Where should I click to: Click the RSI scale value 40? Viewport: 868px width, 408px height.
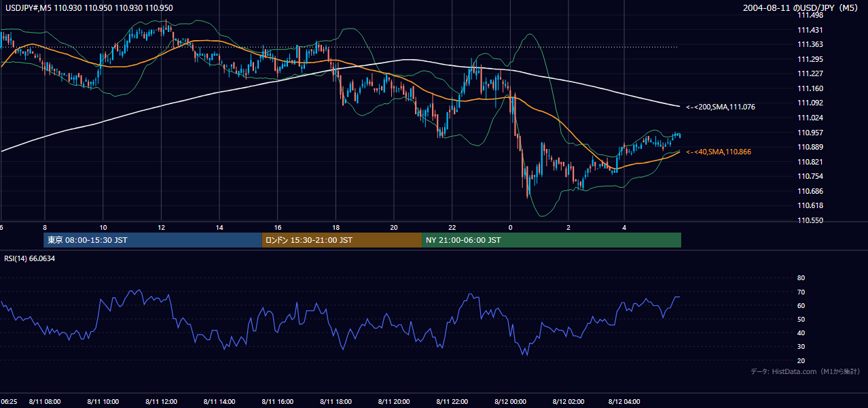(801, 333)
